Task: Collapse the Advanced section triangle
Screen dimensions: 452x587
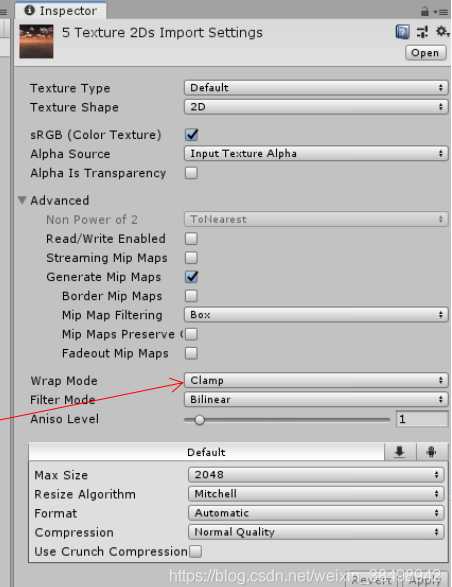Action: (22, 200)
